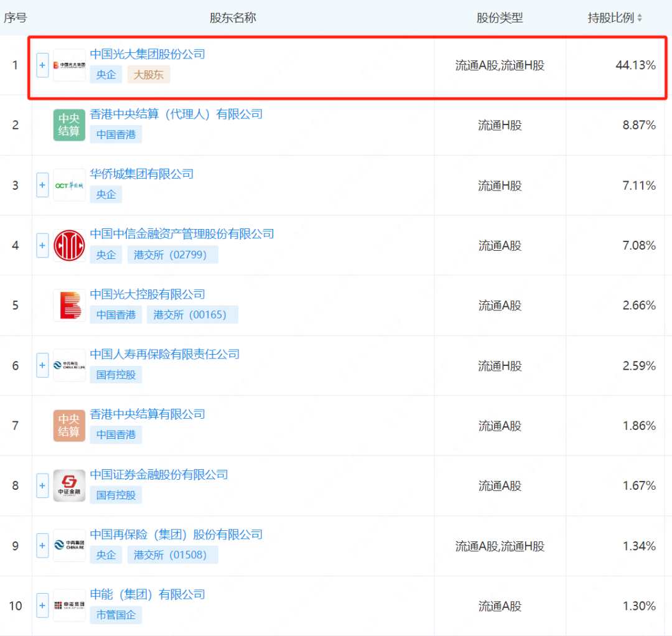
Task: Expand row for 中国人寿再保险
Action: coord(42,365)
